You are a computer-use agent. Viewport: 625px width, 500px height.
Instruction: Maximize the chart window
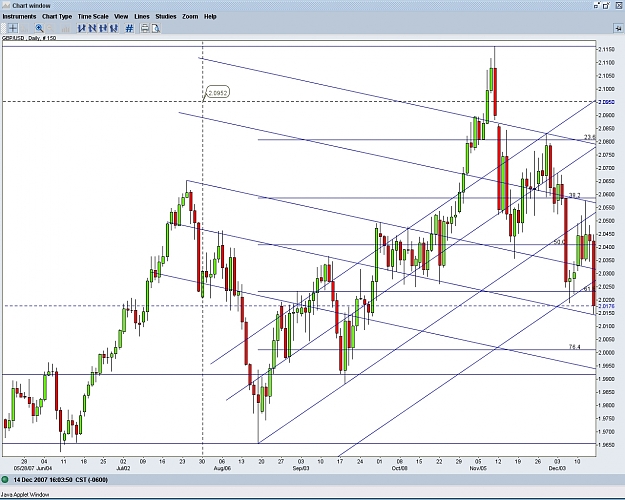pos(607,6)
